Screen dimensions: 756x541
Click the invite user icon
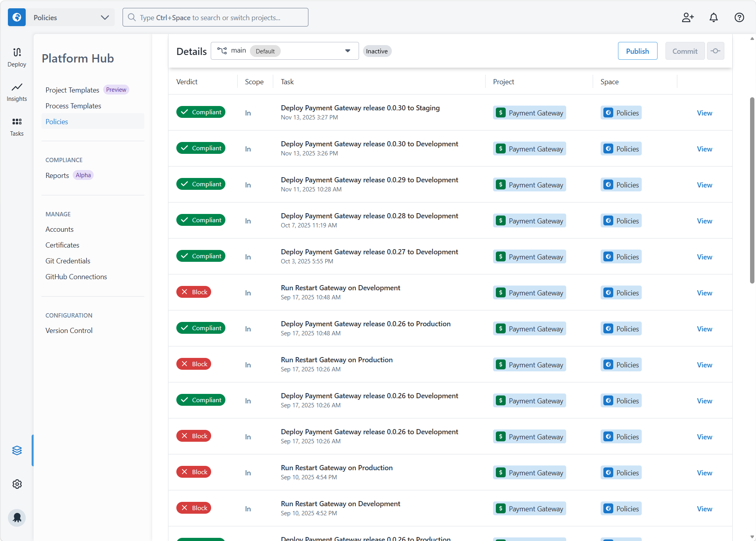[x=688, y=17]
